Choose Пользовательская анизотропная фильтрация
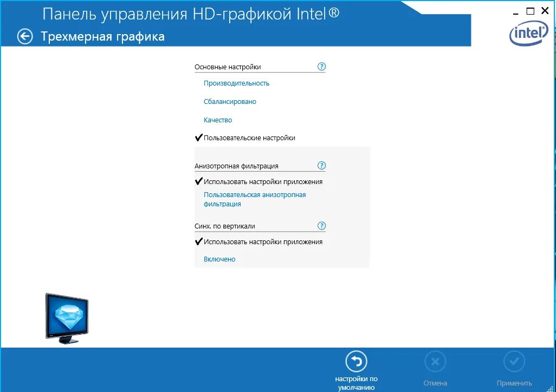The height and width of the screenshot is (392, 556). [x=255, y=199]
